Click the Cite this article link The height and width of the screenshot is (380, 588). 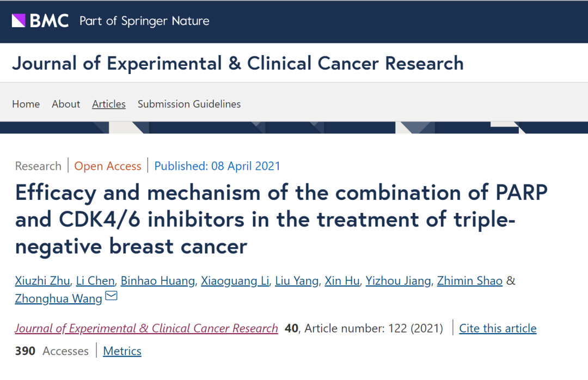pos(498,328)
